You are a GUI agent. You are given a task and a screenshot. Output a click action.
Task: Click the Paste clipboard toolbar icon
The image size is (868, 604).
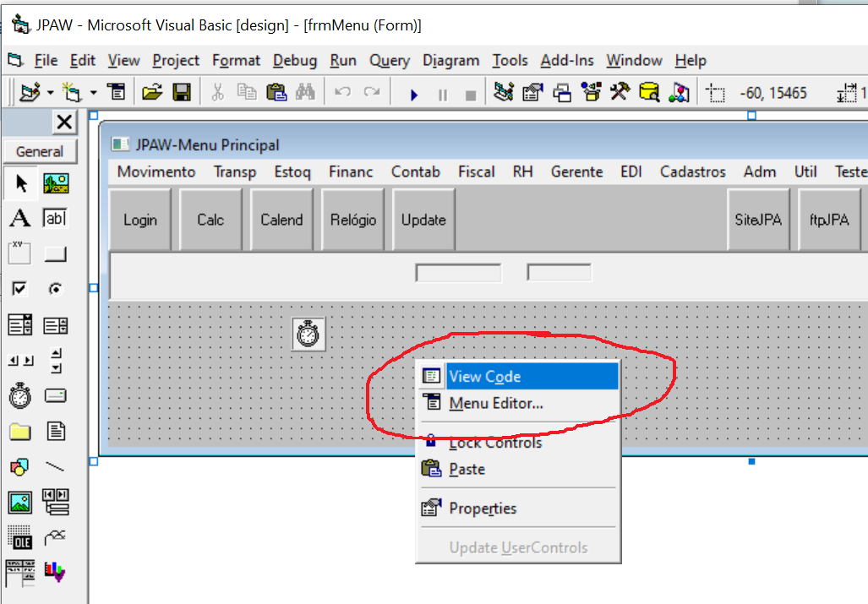[276, 92]
